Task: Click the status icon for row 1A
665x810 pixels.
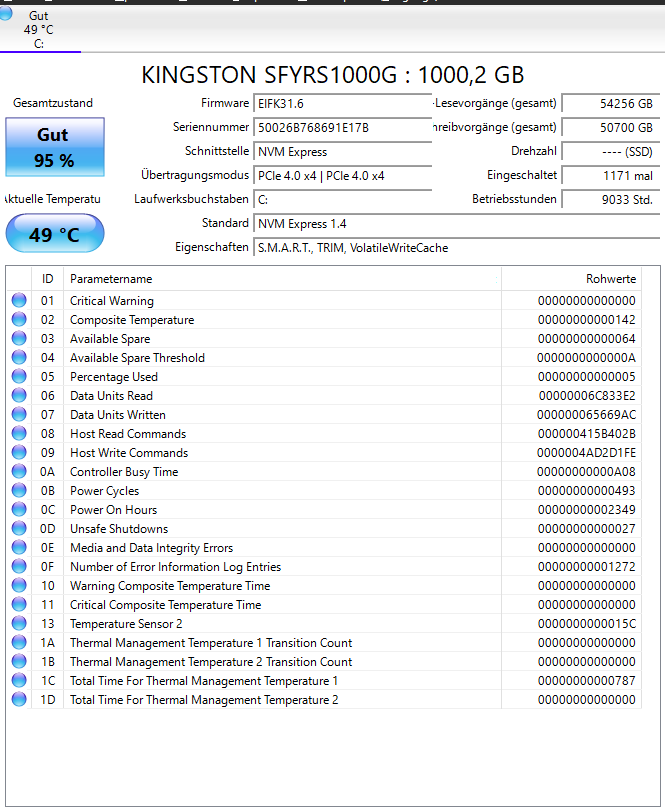Action: (x=19, y=642)
